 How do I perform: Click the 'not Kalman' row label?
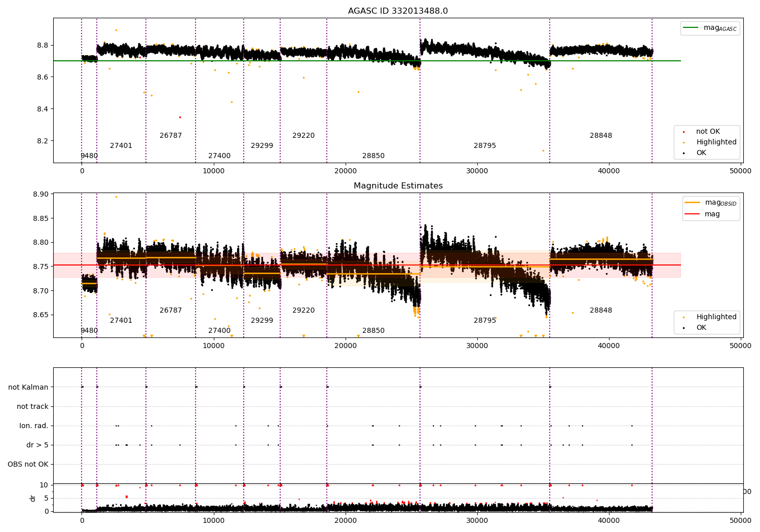click(x=28, y=387)
